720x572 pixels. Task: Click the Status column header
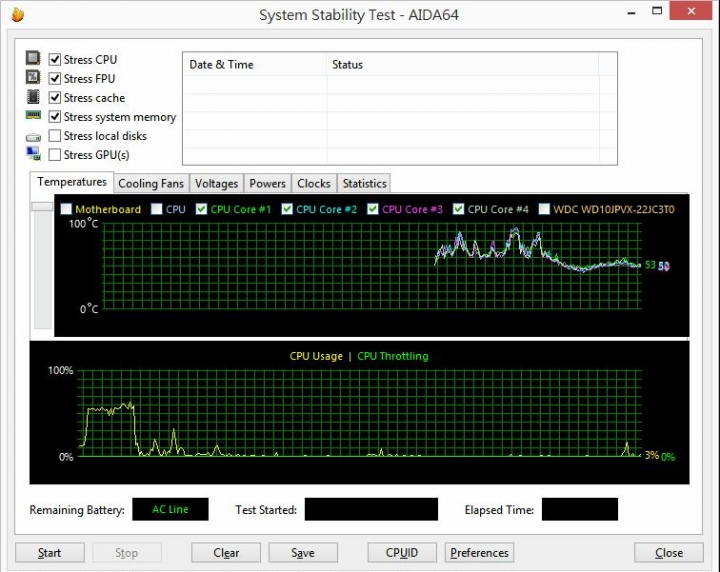click(x=463, y=65)
